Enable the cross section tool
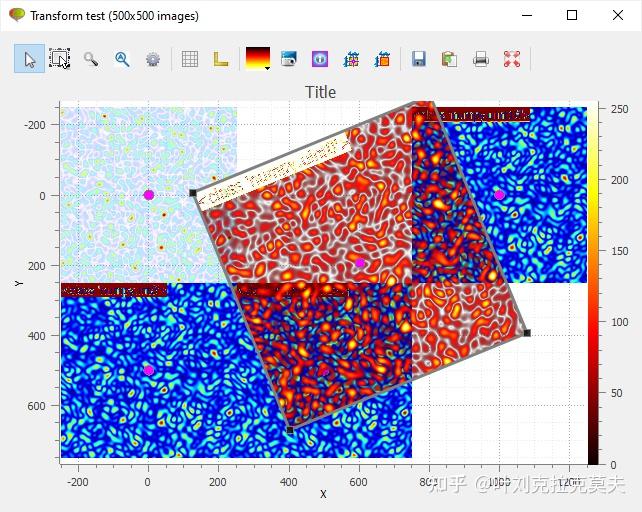 click(351, 59)
